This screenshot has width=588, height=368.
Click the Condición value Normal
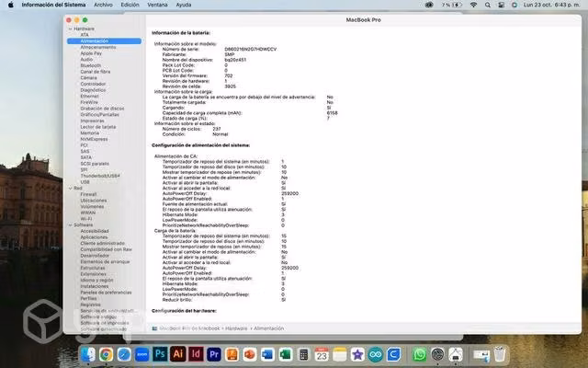pyautogui.click(x=220, y=134)
